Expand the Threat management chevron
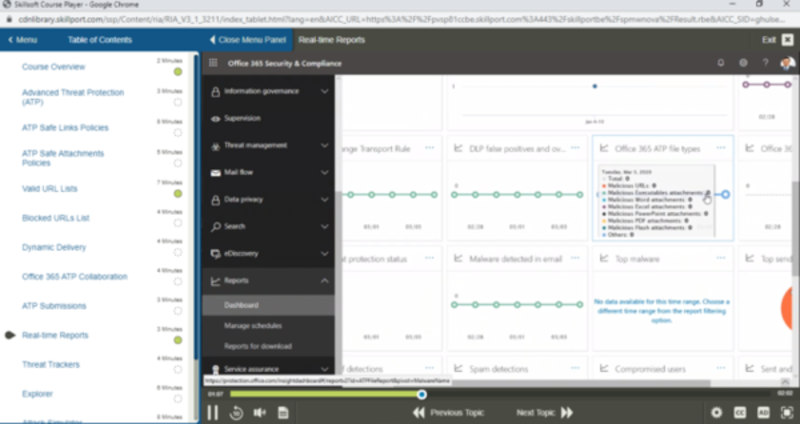800x424 pixels. click(324, 145)
